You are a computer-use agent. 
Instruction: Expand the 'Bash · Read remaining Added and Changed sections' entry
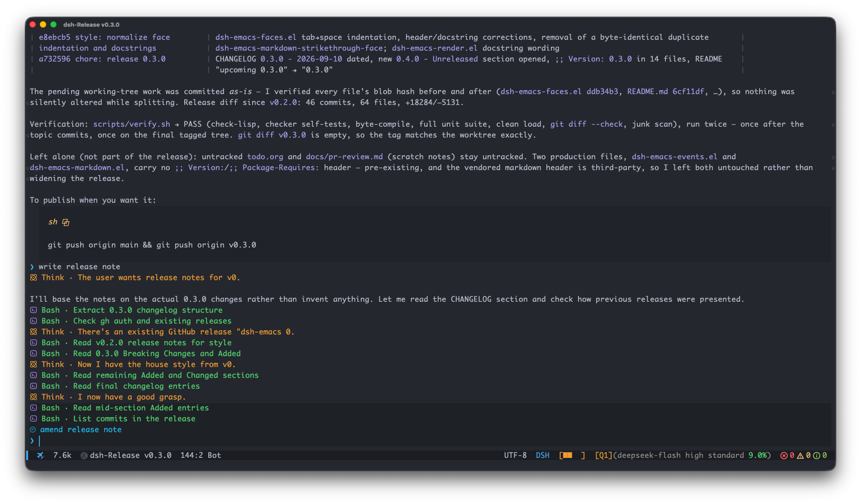tap(144, 375)
